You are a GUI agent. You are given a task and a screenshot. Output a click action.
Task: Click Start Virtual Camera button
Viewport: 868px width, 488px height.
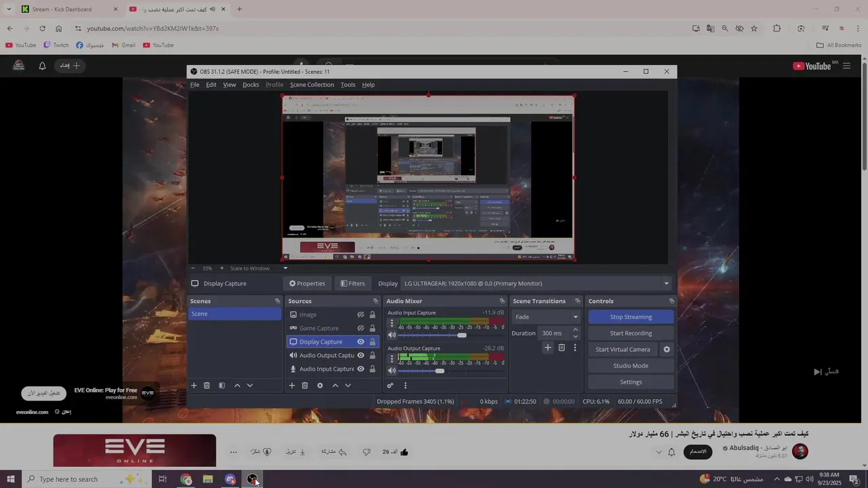(x=623, y=350)
